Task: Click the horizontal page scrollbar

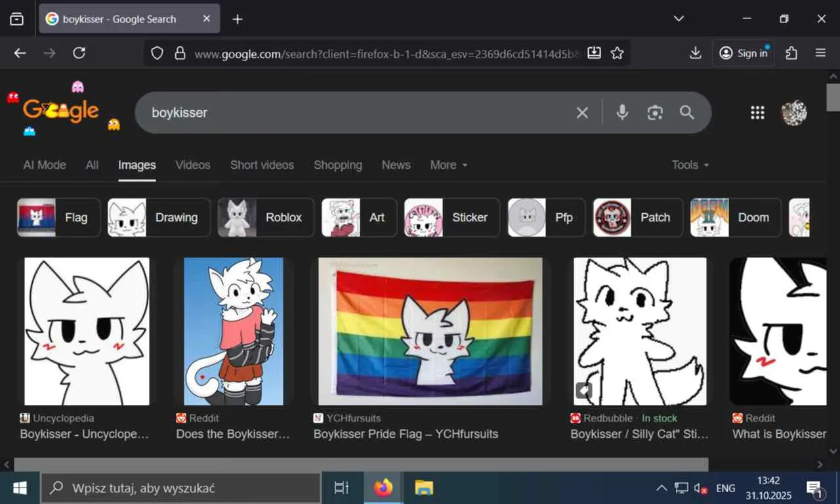Action: (x=361, y=465)
